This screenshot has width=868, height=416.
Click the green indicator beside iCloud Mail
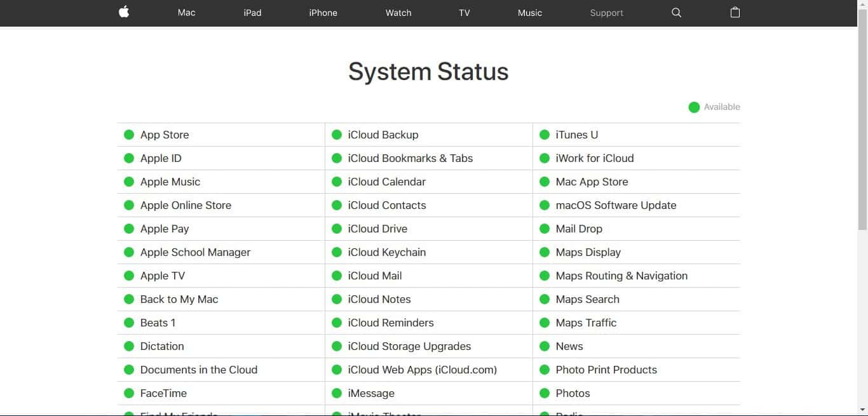337,276
